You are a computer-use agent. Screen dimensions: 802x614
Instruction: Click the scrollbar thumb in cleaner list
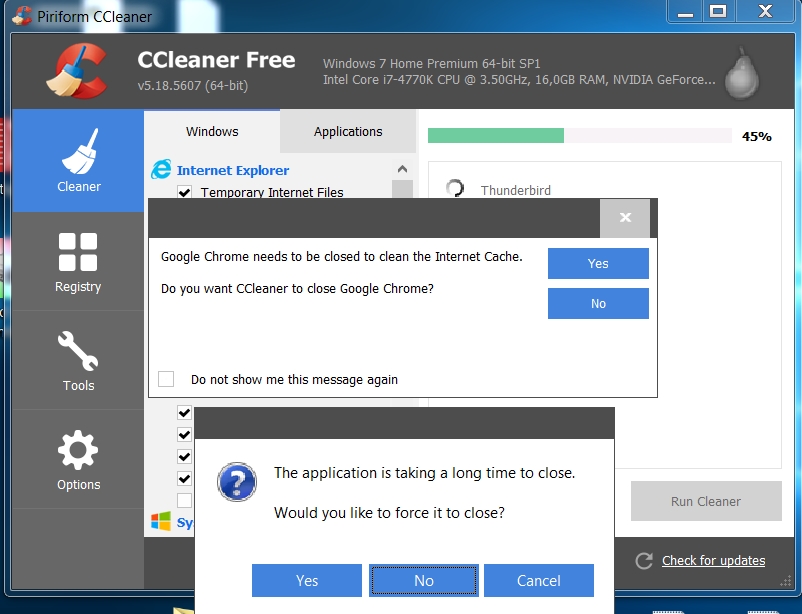(x=403, y=189)
